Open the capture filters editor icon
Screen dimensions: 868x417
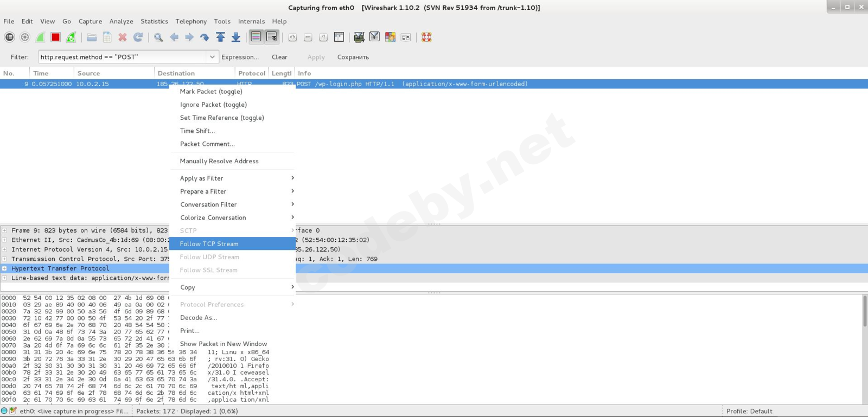[359, 37]
